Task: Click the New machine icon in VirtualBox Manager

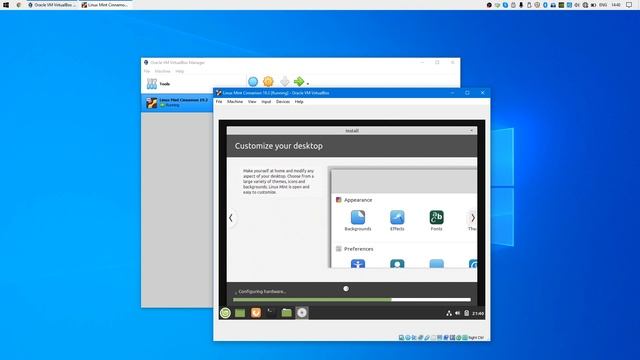Action: [253, 82]
